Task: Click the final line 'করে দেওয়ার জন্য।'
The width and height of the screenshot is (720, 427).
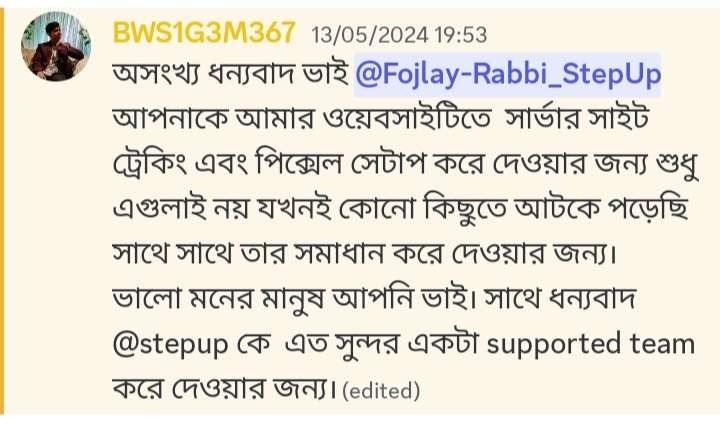Action: tap(224, 389)
